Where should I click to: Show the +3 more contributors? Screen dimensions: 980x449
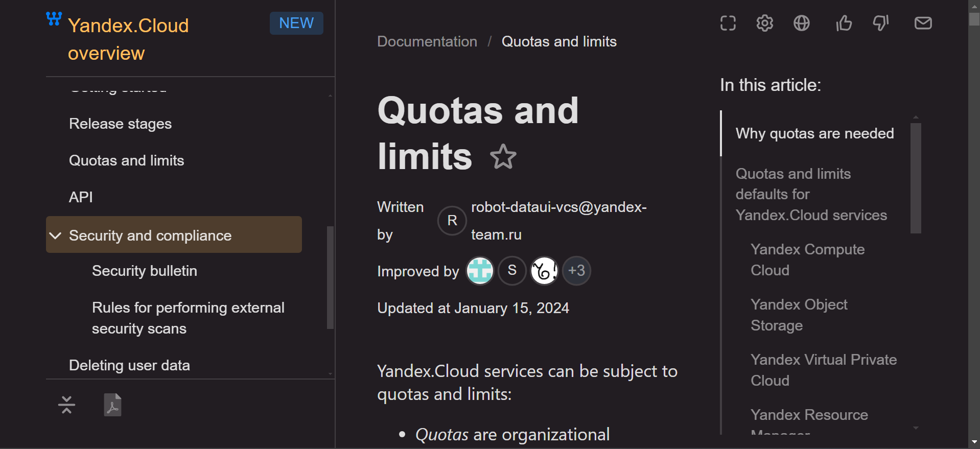click(576, 271)
